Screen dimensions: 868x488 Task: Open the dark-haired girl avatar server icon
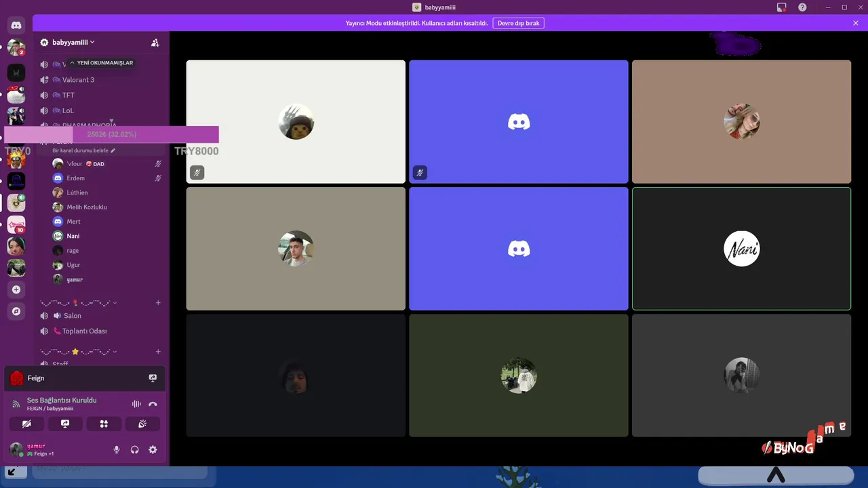coord(16,246)
